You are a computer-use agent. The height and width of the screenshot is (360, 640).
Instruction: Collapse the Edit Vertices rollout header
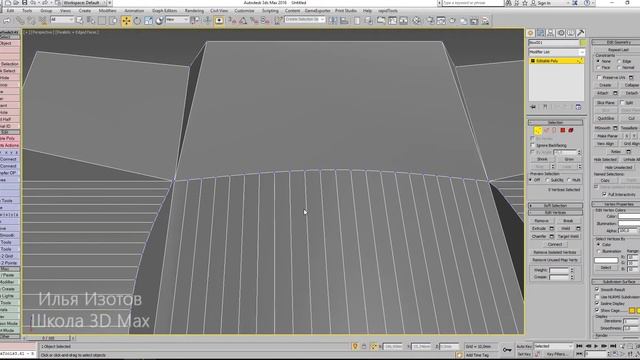(556, 213)
